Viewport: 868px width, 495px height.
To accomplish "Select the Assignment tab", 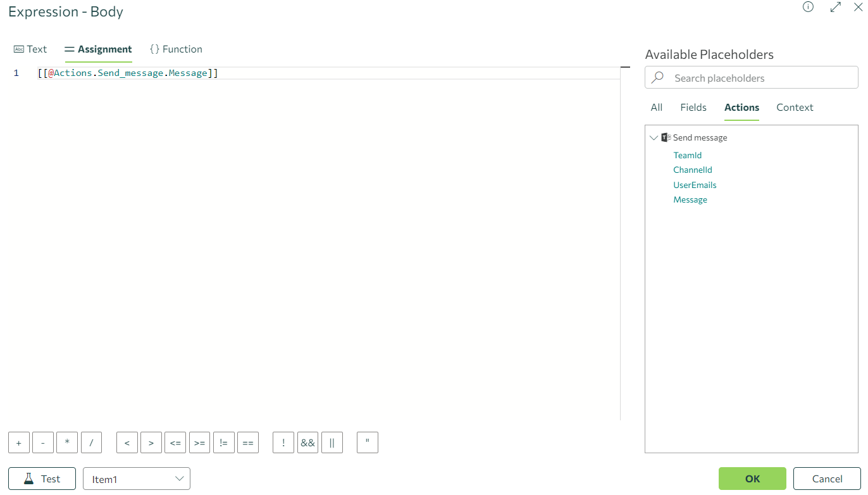I will (x=98, y=49).
